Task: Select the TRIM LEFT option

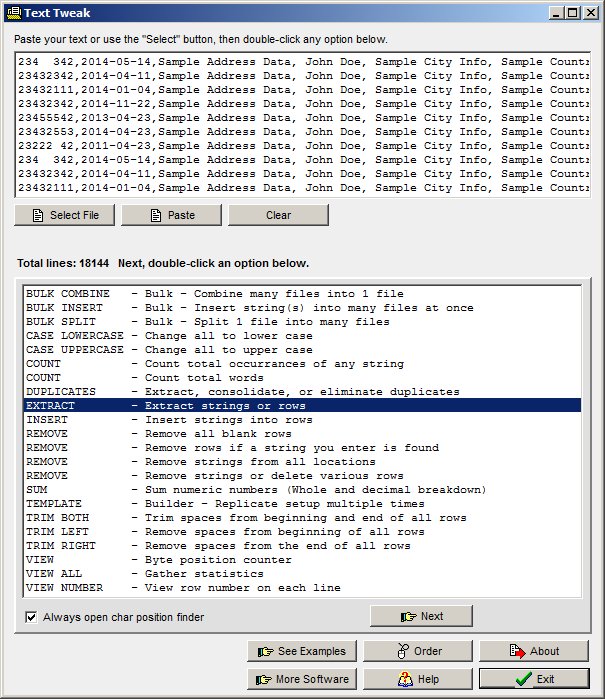Action: pos(302,531)
